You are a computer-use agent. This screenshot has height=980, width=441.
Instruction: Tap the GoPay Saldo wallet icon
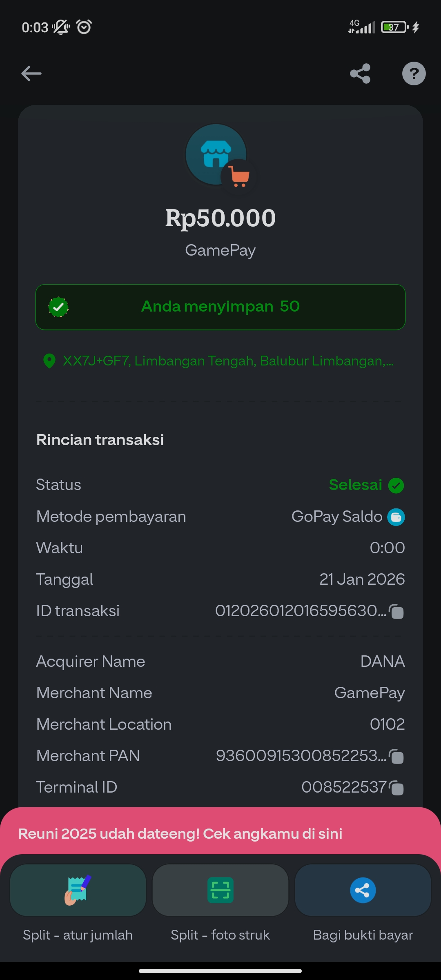tap(396, 517)
